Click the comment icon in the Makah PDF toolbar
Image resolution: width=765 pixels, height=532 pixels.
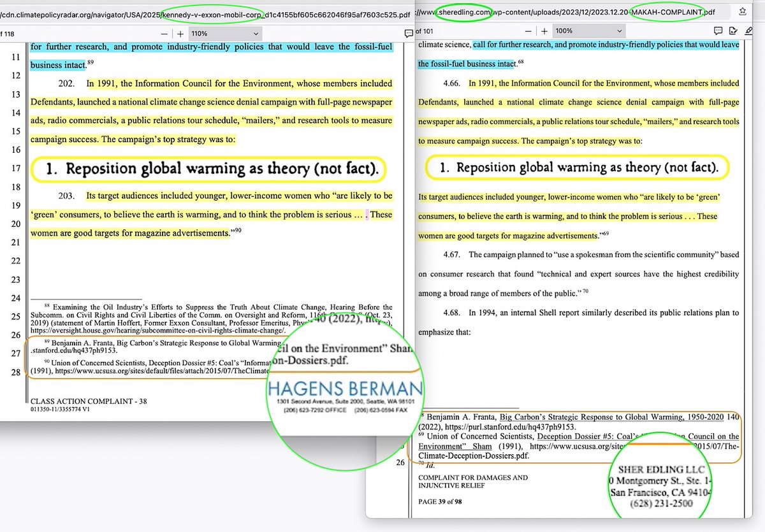(718, 31)
